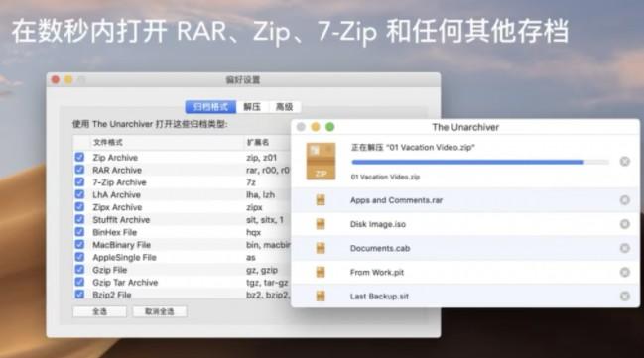This screenshot has height=358, width=644.
Task: Click the large ZIP archive icon
Action: [321, 162]
